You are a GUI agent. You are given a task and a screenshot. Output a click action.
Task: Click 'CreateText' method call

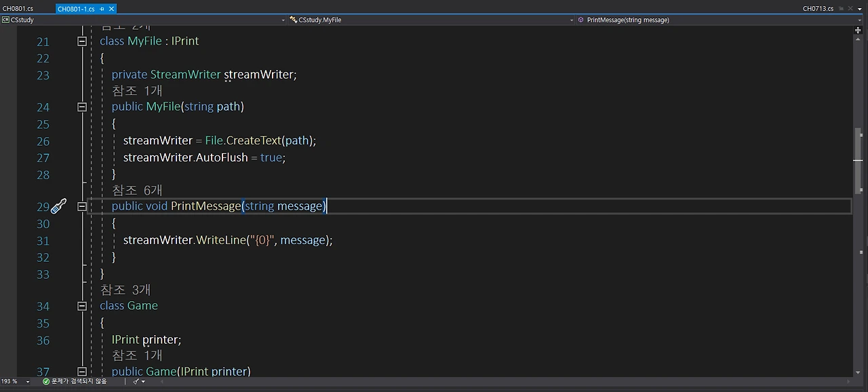tap(254, 140)
